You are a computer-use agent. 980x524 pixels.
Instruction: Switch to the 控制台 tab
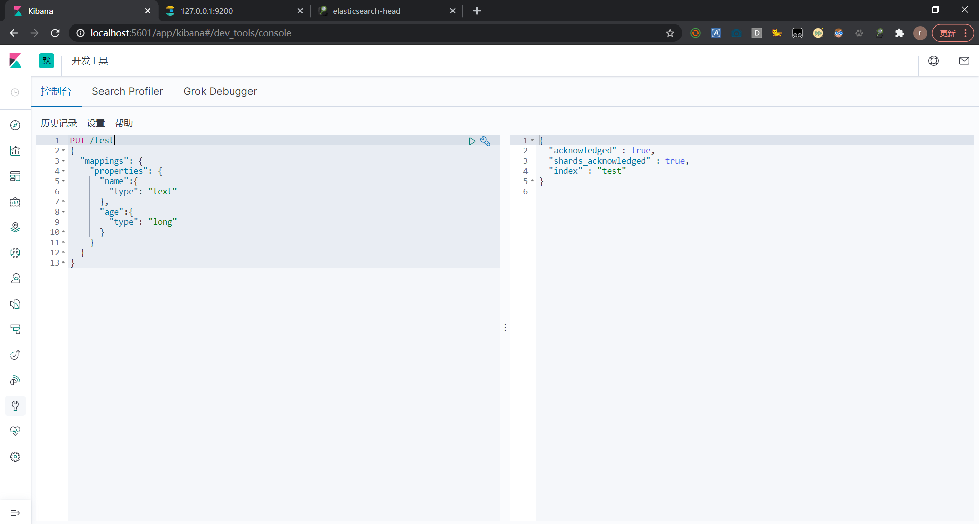[x=56, y=91]
